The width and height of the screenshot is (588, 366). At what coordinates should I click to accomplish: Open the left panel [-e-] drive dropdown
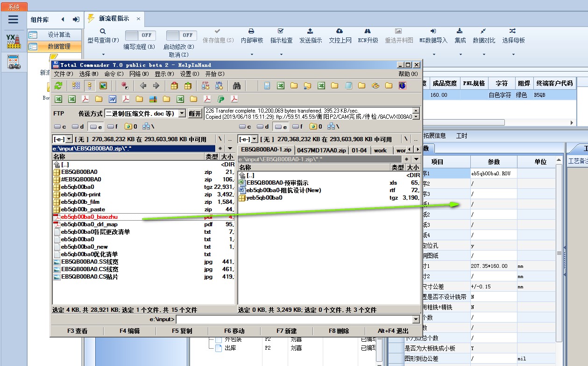69,139
